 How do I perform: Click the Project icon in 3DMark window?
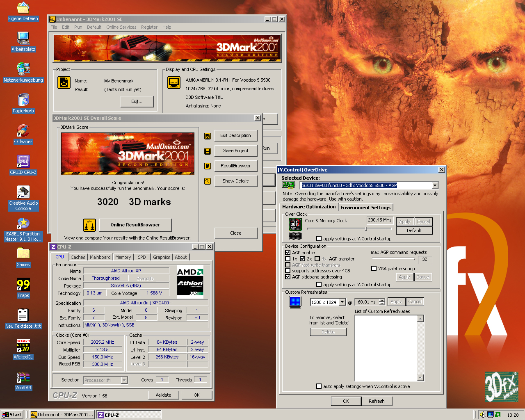pos(64,82)
